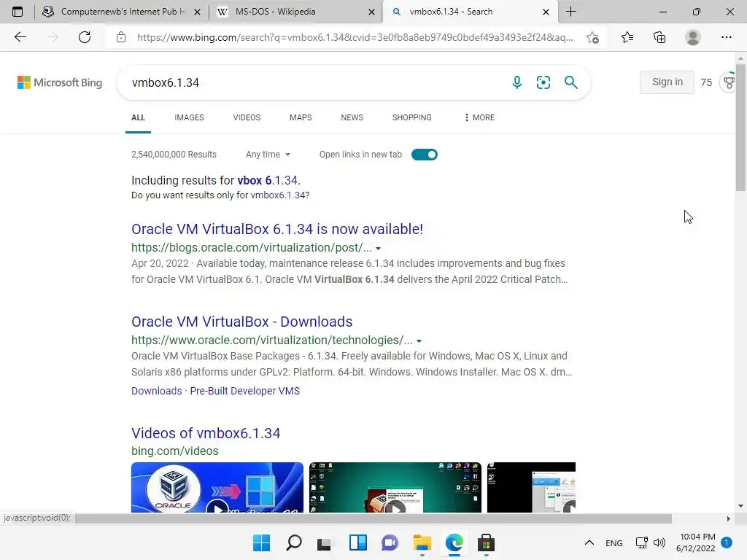Open the tab actions menu icon
The image size is (747, 560).
(18, 12)
